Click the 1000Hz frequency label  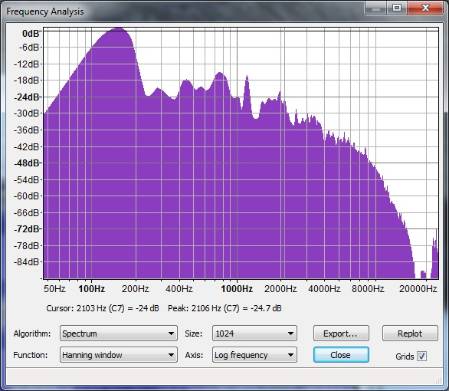coord(237,289)
